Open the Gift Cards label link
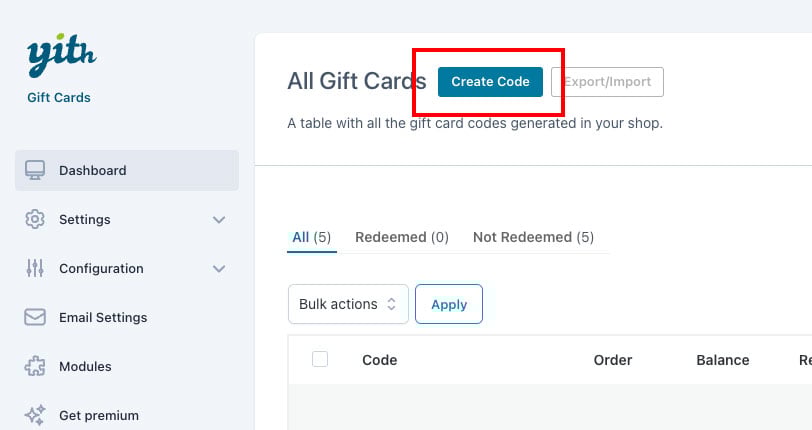The image size is (812, 430). coord(59,97)
